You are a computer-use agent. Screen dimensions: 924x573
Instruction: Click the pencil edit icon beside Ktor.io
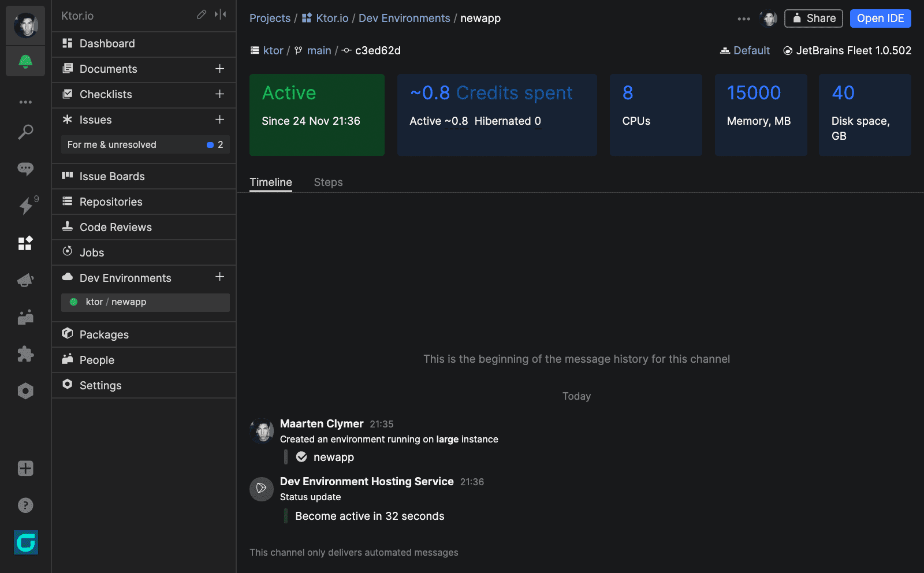coord(202,14)
